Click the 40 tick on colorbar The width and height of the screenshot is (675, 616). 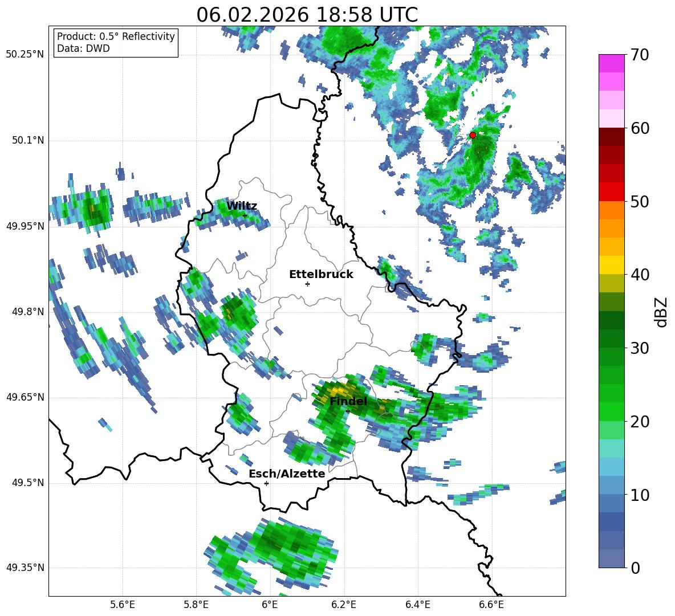click(639, 275)
